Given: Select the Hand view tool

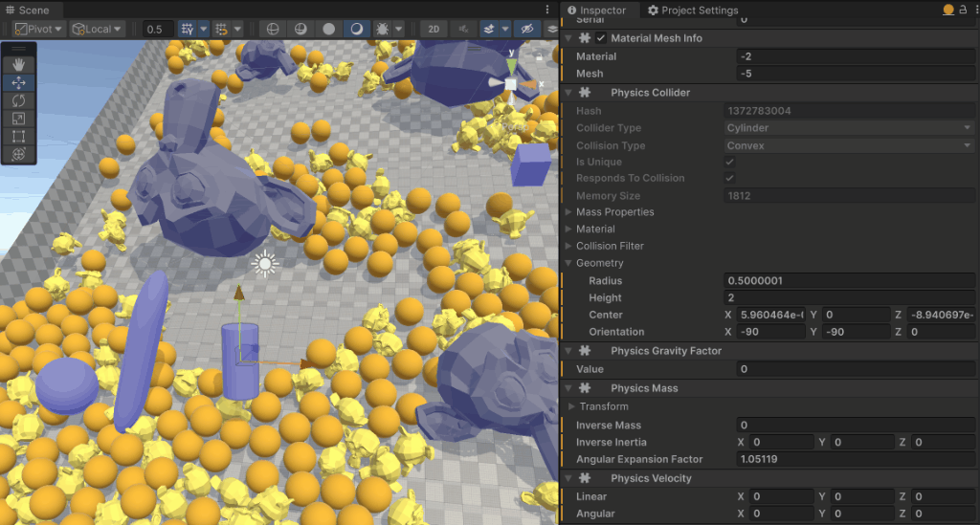Looking at the screenshot, I should tap(19, 64).
